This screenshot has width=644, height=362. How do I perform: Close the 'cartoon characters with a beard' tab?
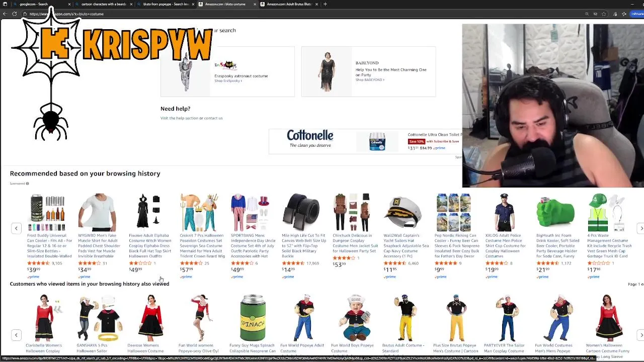pyautogui.click(x=131, y=4)
